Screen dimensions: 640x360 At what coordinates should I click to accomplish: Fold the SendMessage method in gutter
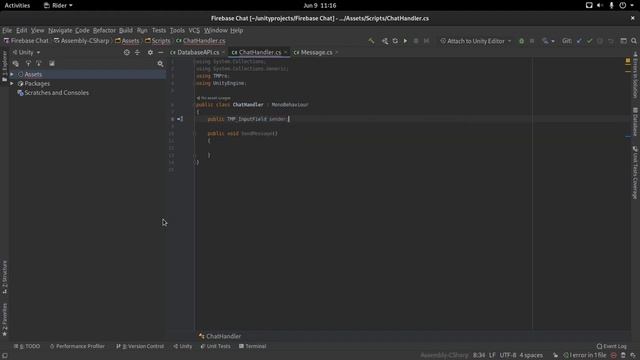coord(195,133)
